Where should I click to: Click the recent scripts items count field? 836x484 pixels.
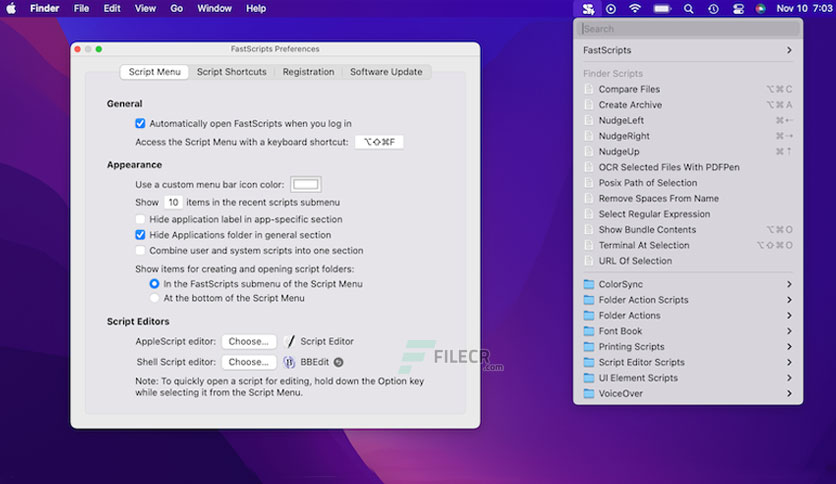(x=173, y=203)
